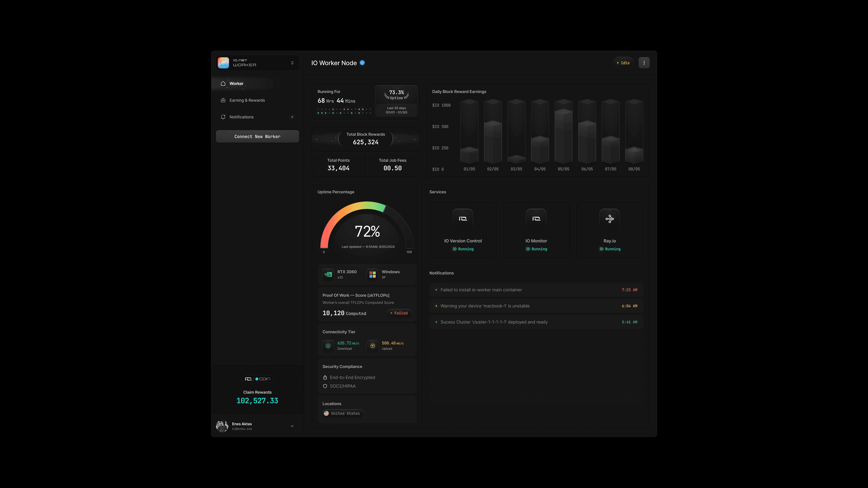Screen dimensions: 868x488
Task: Expand the Enes Aktas account menu chevron
Action: [x=292, y=426]
